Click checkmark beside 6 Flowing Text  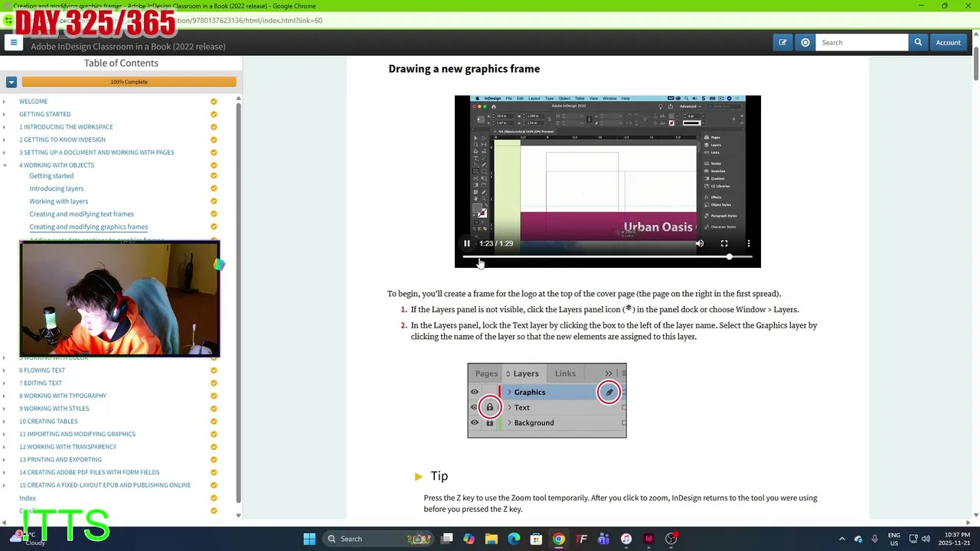(214, 370)
